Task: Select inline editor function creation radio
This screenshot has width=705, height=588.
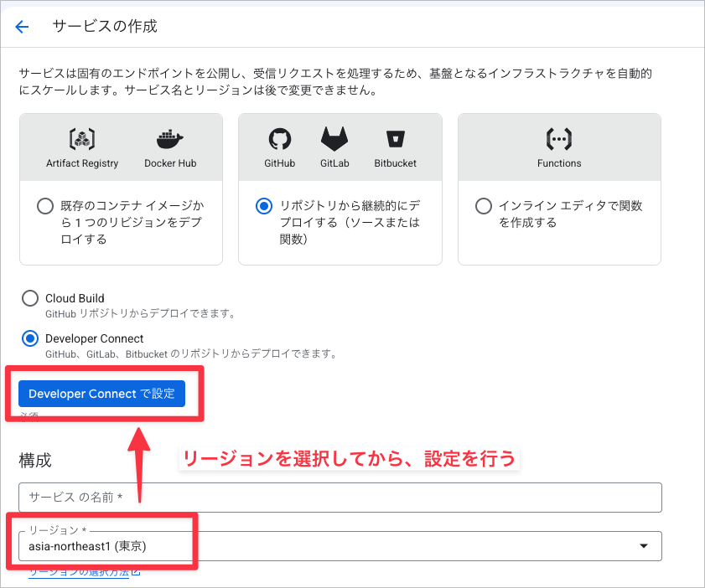Action: coord(484,206)
